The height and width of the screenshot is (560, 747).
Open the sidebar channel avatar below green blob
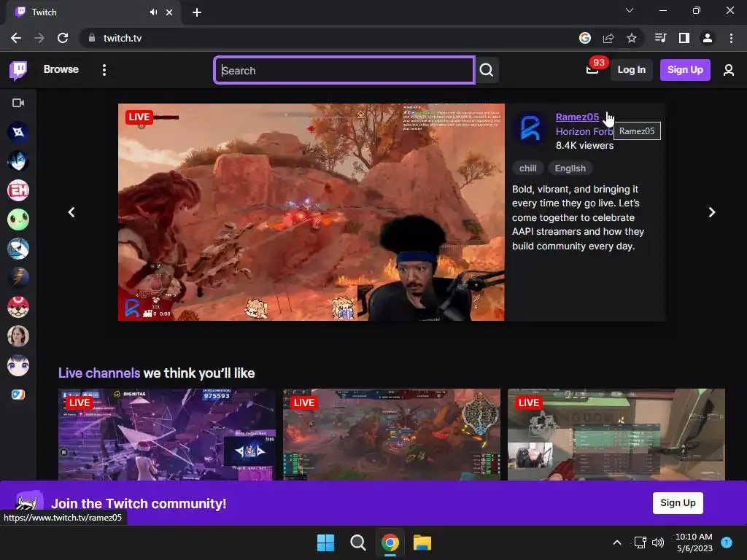[18, 249]
